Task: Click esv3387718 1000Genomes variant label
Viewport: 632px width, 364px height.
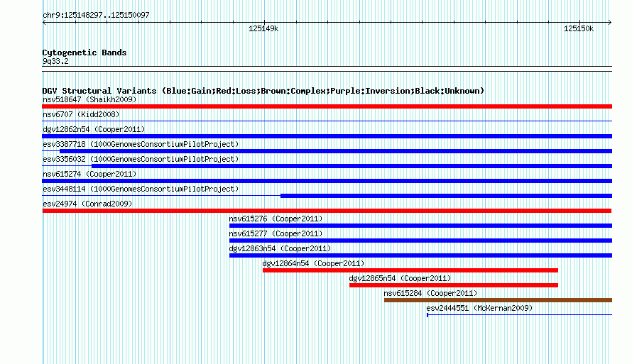Action: pos(141,144)
